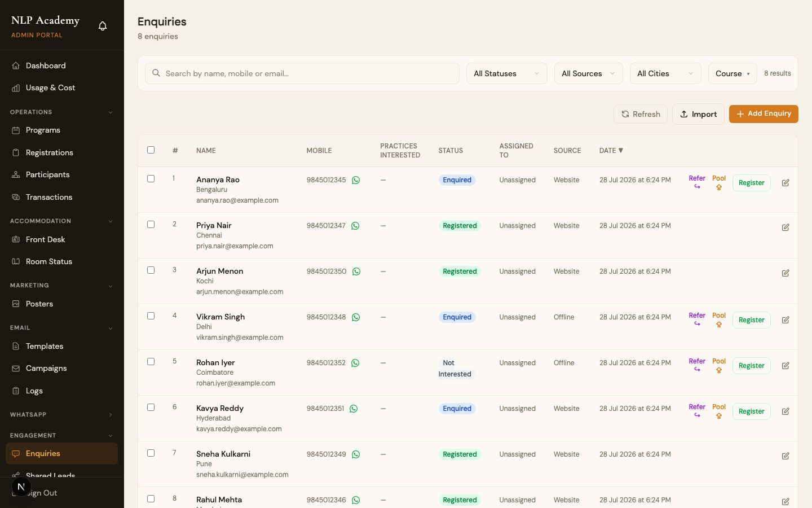
Task: Refer Vikram Singh's enquiry
Action: pos(697,319)
